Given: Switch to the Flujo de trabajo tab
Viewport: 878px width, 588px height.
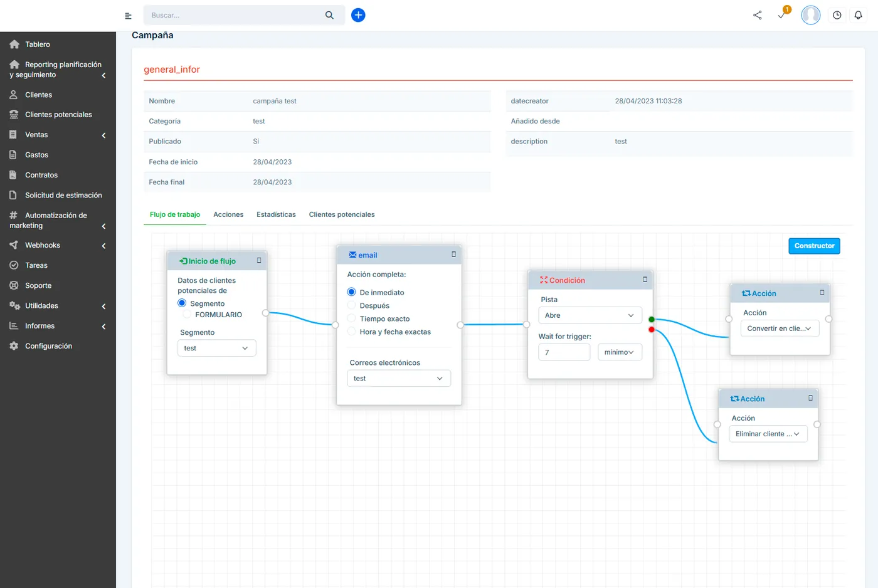Looking at the screenshot, I should (x=175, y=214).
